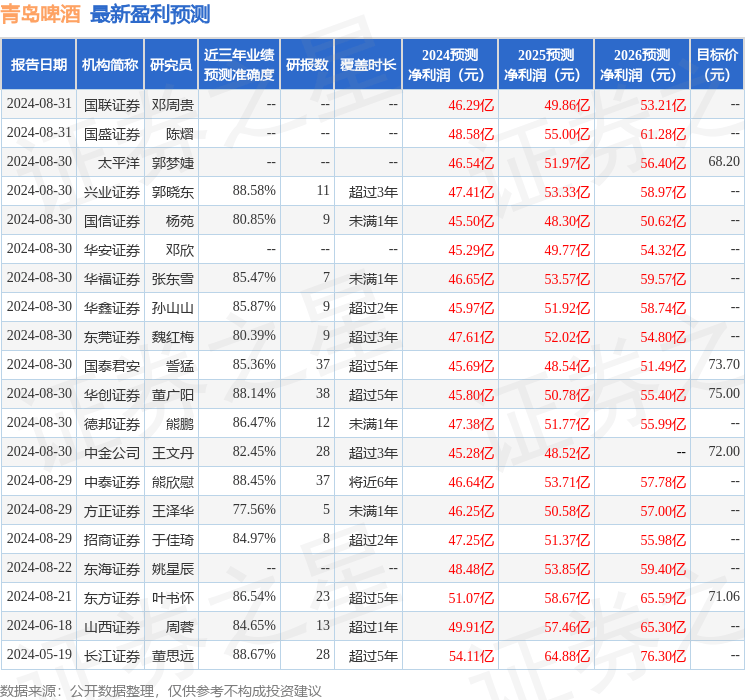This screenshot has width=745, height=700.
Task: Click the 覆盖时长 column header
Action: [368, 65]
